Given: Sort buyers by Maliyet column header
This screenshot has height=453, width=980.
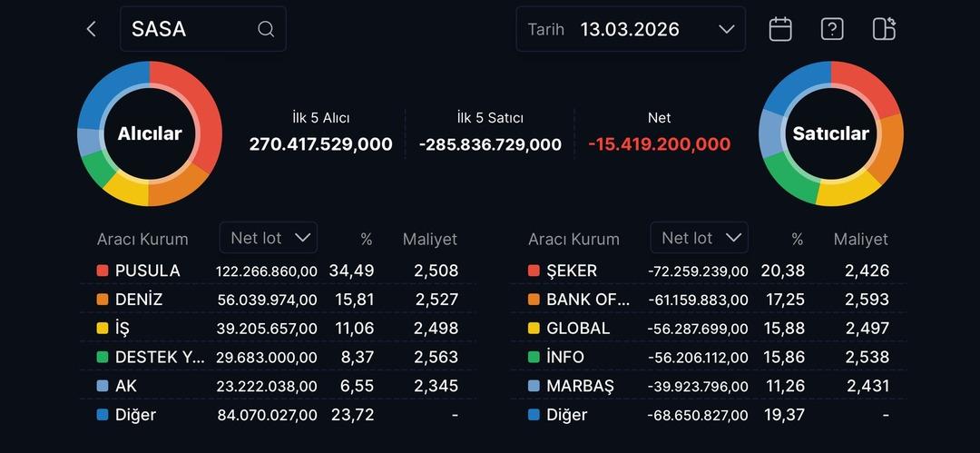Looking at the screenshot, I should click(430, 240).
